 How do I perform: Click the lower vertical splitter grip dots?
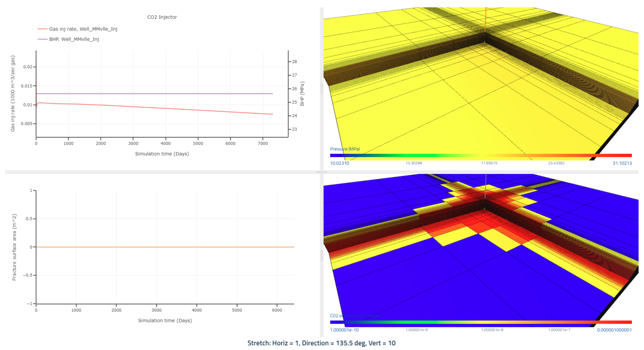pos(322,255)
